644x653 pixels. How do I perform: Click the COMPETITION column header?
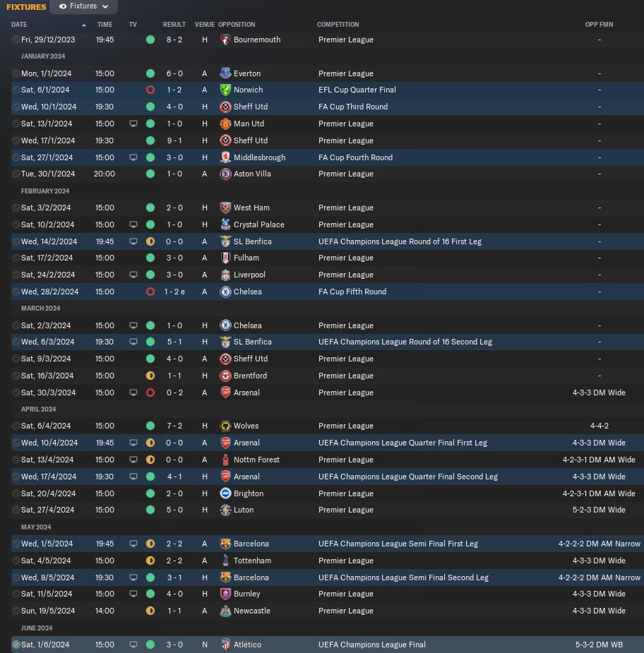click(338, 25)
